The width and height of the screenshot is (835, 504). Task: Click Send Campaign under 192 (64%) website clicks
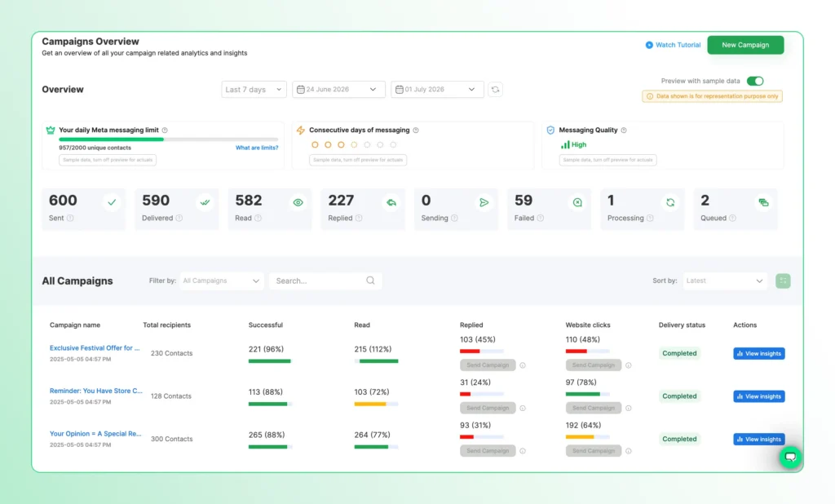click(x=594, y=451)
